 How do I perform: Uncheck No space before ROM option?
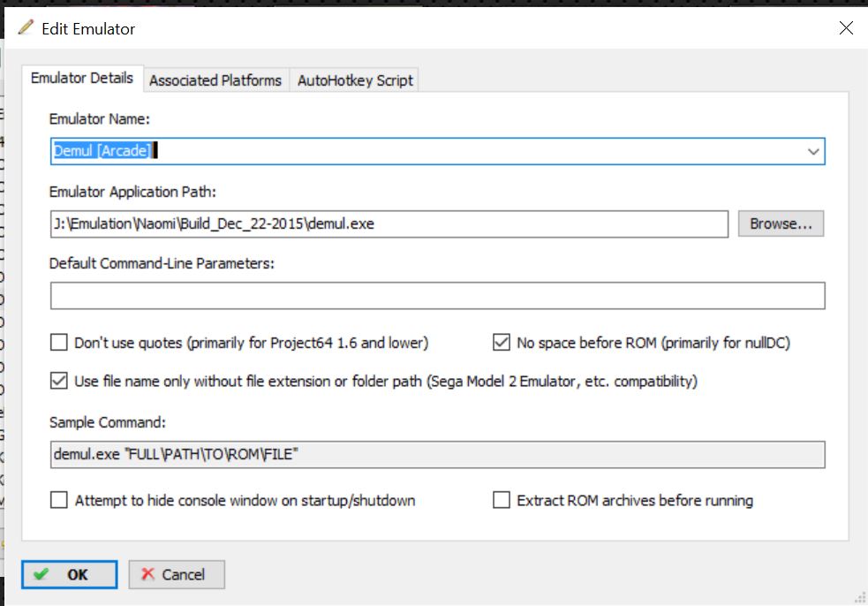point(501,343)
